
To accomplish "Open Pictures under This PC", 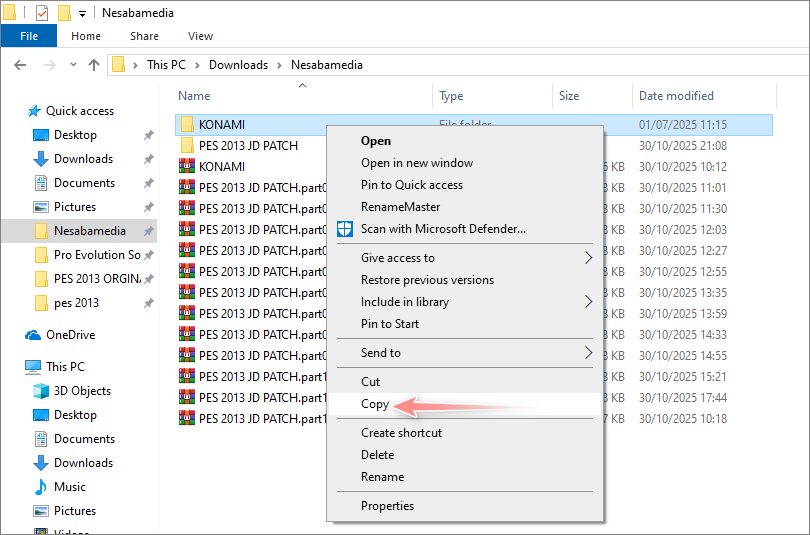I will pos(75,511).
